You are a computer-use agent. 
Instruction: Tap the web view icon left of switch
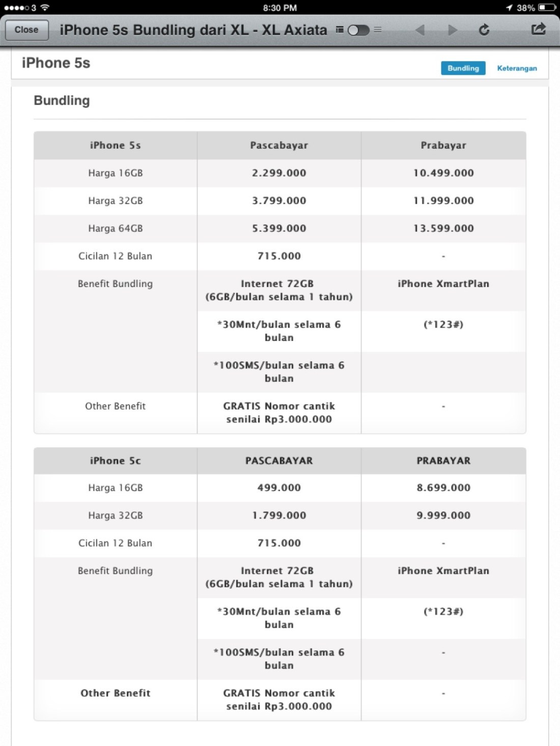[340, 30]
